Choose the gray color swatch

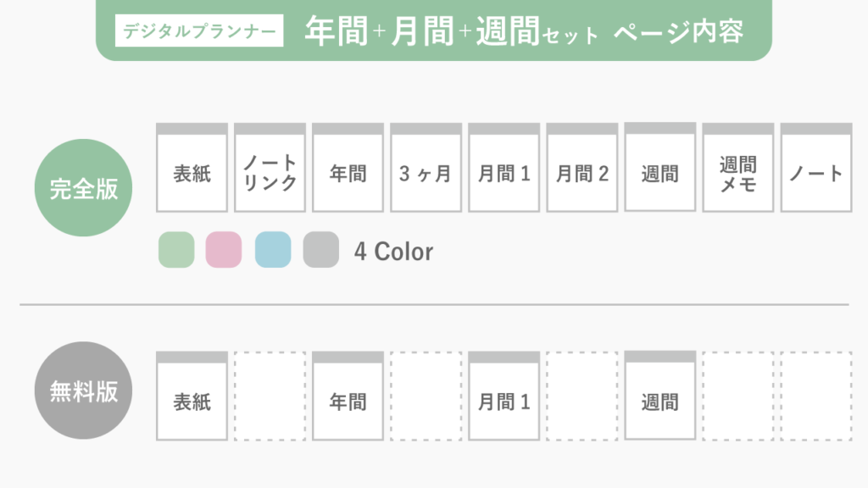pos(321,250)
